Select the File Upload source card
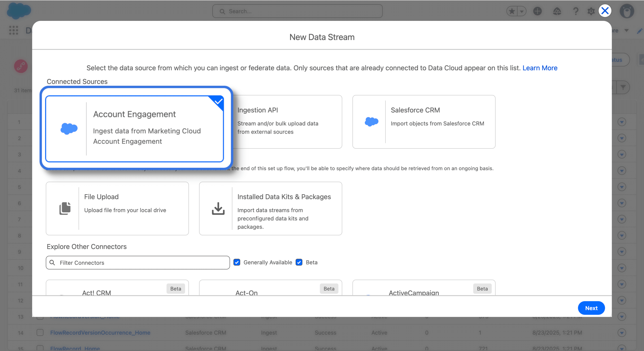644x351 pixels. pyautogui.click(x=117, y=208)
